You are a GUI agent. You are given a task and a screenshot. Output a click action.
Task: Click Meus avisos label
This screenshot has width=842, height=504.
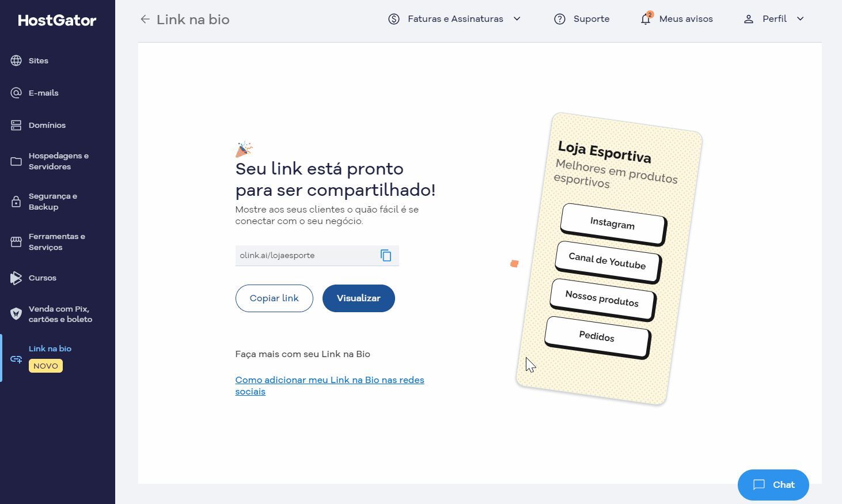coord(686,19)
